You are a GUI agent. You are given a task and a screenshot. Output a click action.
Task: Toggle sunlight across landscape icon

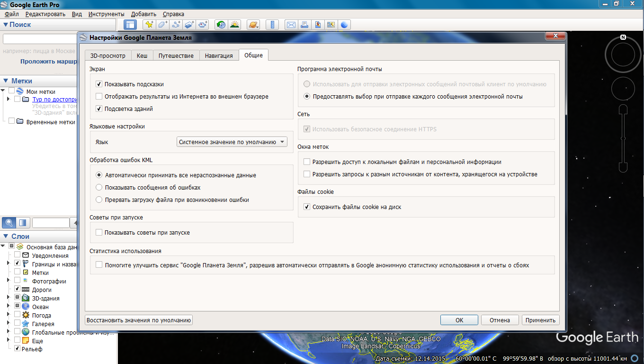pos(234,25)
